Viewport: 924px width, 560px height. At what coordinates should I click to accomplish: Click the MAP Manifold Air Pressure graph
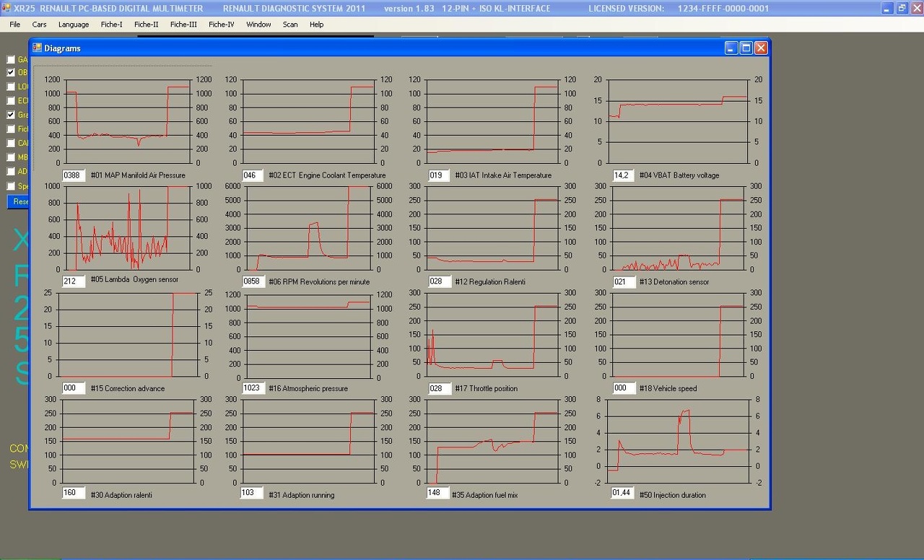tap(126, 121)
